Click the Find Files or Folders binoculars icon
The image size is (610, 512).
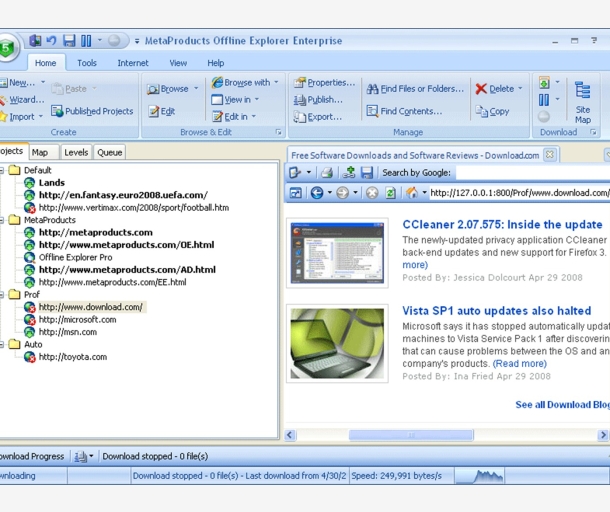pyautogui.click(x=372, y=89)
